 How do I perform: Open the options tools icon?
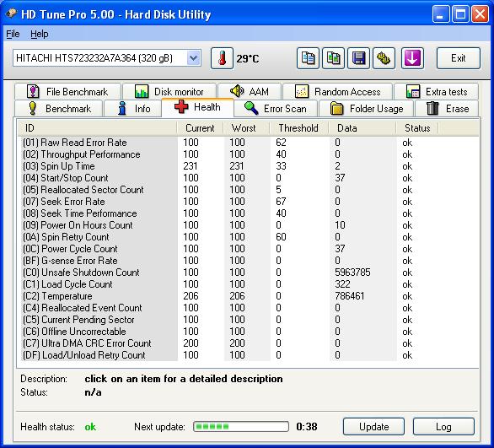tap(384, 58)
